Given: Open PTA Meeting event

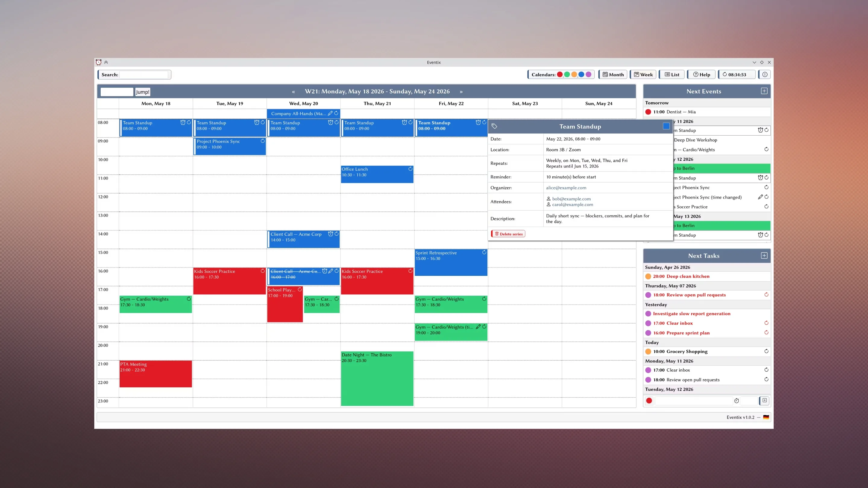Looking at the screenshot, I should (156, 374).
